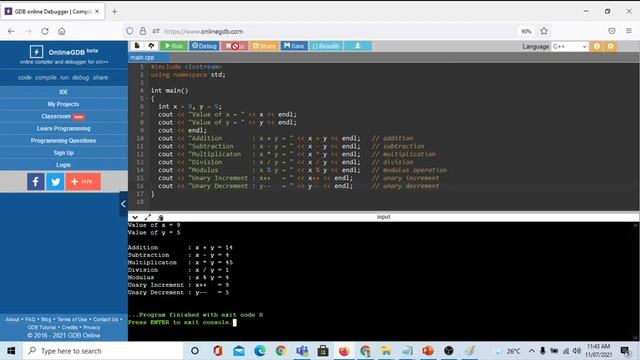
Task: Click the console vertical scrollbar
Action: [636, 281]
